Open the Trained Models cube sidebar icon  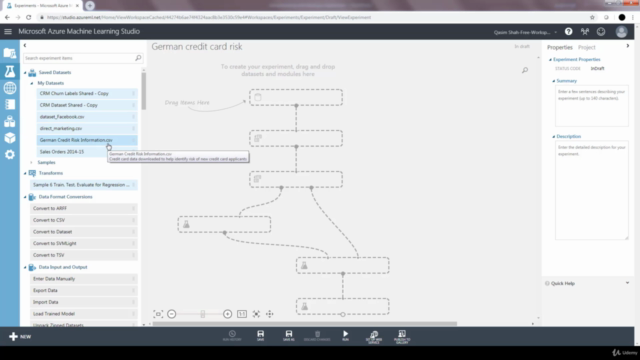10,138
